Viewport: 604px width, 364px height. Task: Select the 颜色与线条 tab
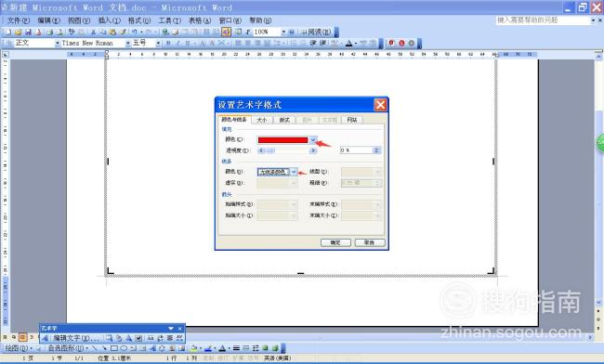(234, 120)
